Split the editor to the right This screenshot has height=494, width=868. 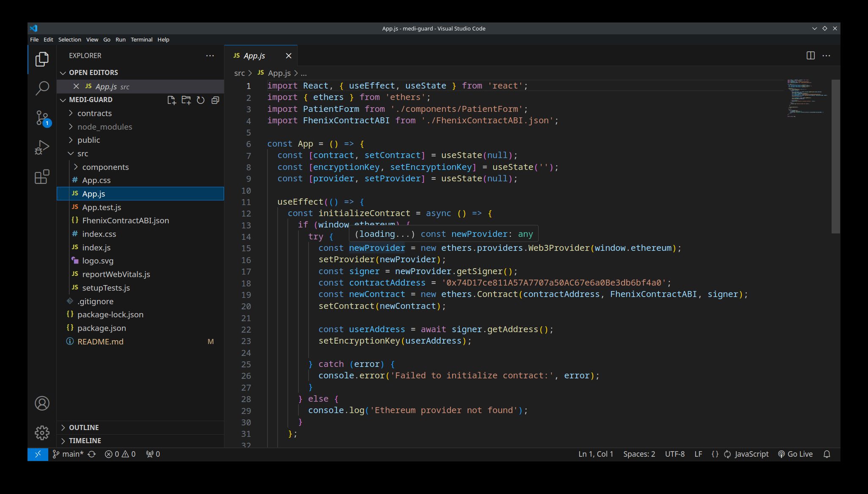pyautogui.click(x=810, y=56)
